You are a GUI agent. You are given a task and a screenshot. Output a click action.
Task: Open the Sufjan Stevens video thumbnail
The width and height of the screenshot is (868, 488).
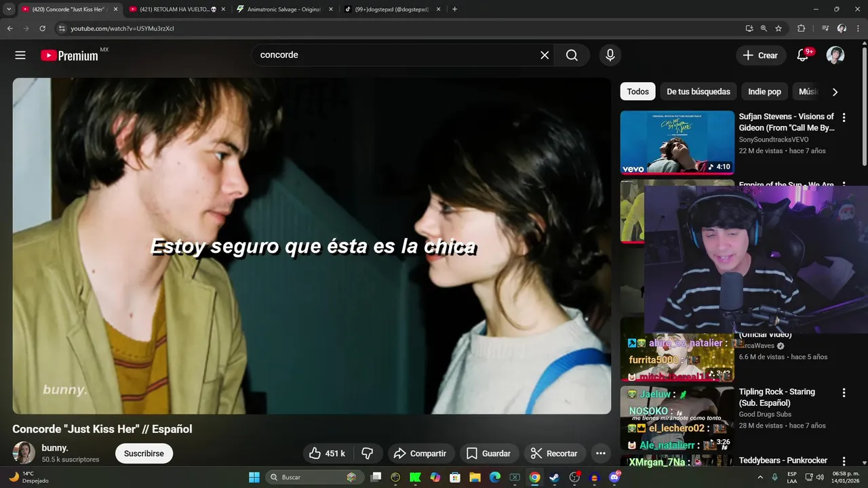point(677,142)
